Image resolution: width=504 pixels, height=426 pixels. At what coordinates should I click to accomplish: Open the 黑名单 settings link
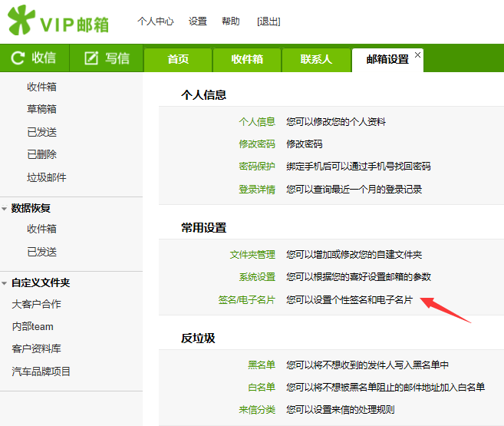(x=262, y=365)
